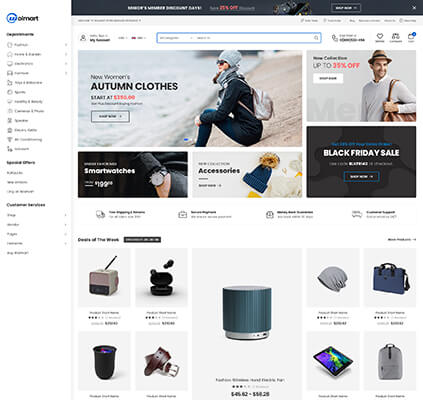Select Electronics in the Departments menu
423x400 pixels.
point(23,64)
